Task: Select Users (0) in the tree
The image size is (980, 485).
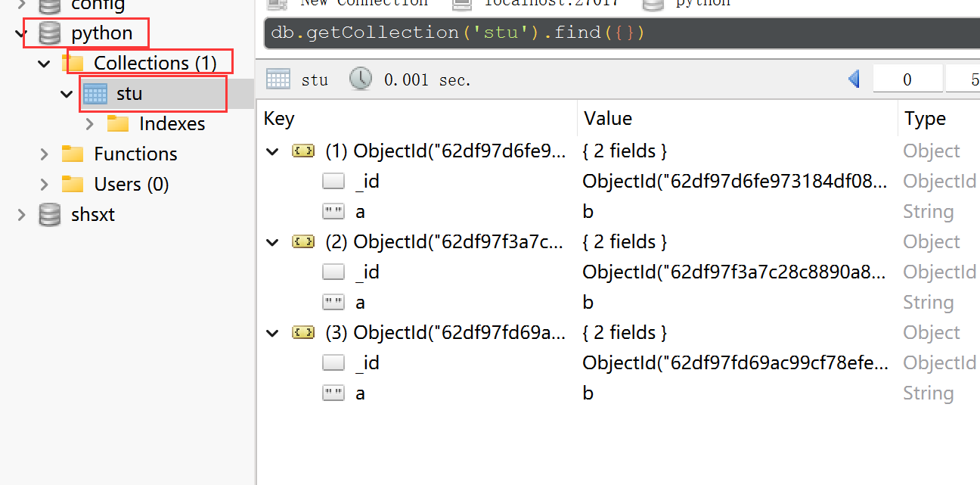Action: (x=132, y=185)
